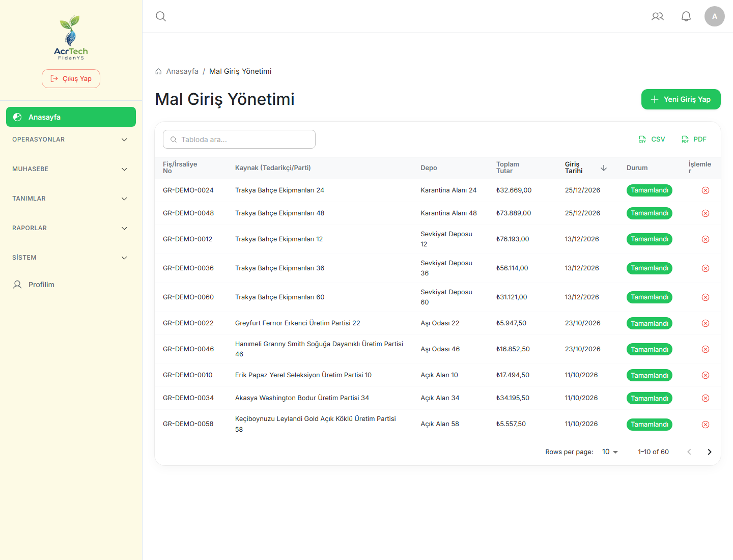Select cell GR-DEMO-0024
Screen dimensions: 733x560
[188, 190]
